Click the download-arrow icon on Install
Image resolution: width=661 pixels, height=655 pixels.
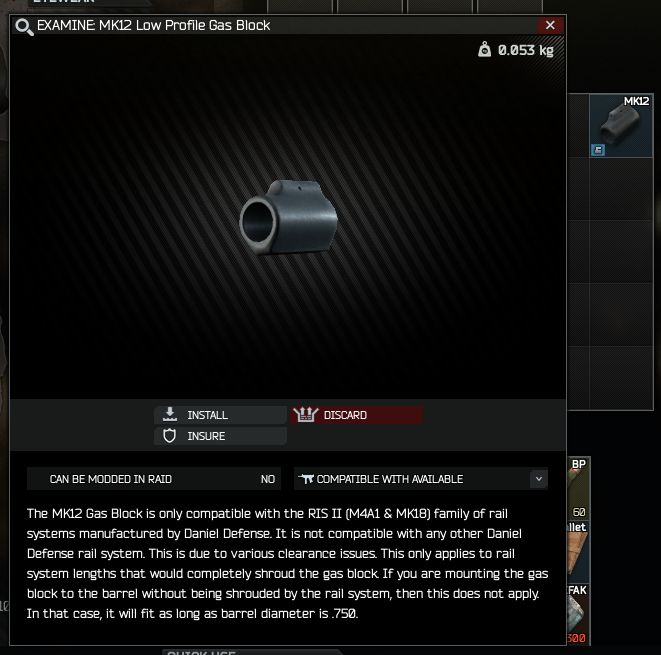(x=170, y=414)
